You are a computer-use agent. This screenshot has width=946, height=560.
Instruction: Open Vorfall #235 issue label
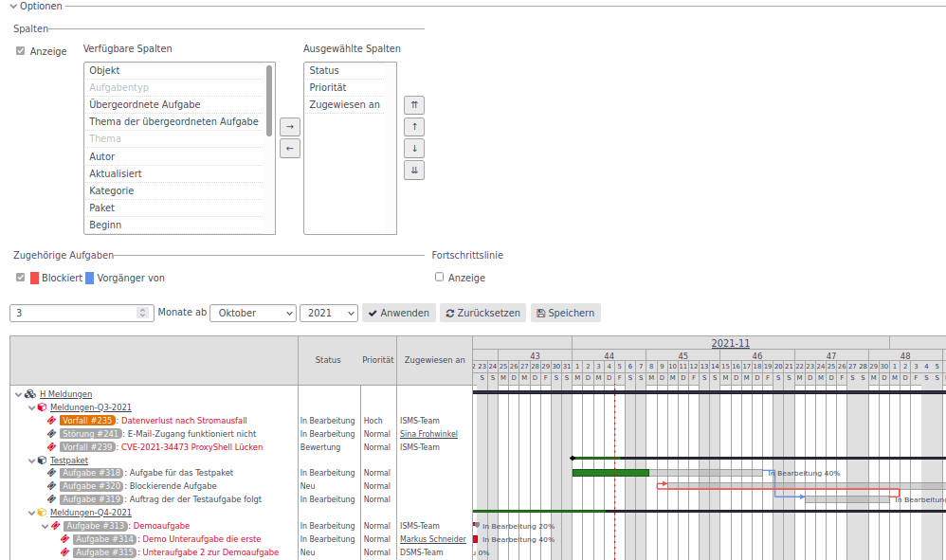tap(87, 420)
